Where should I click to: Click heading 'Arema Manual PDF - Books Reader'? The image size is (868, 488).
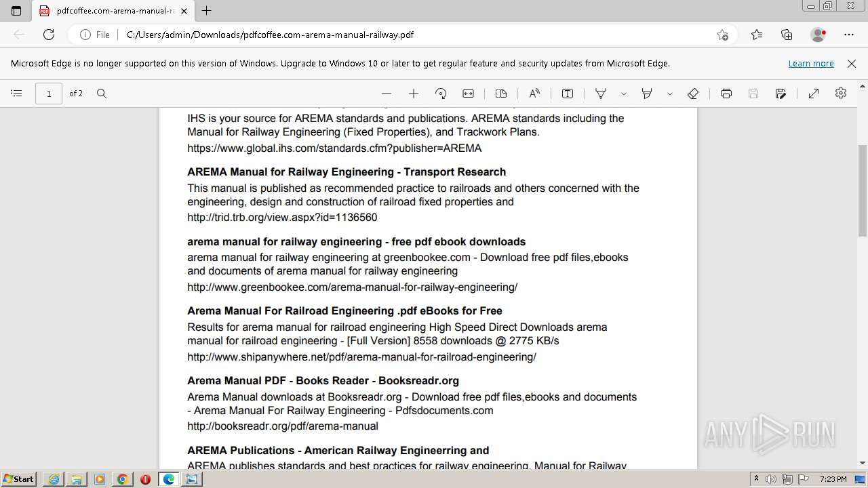323,381
